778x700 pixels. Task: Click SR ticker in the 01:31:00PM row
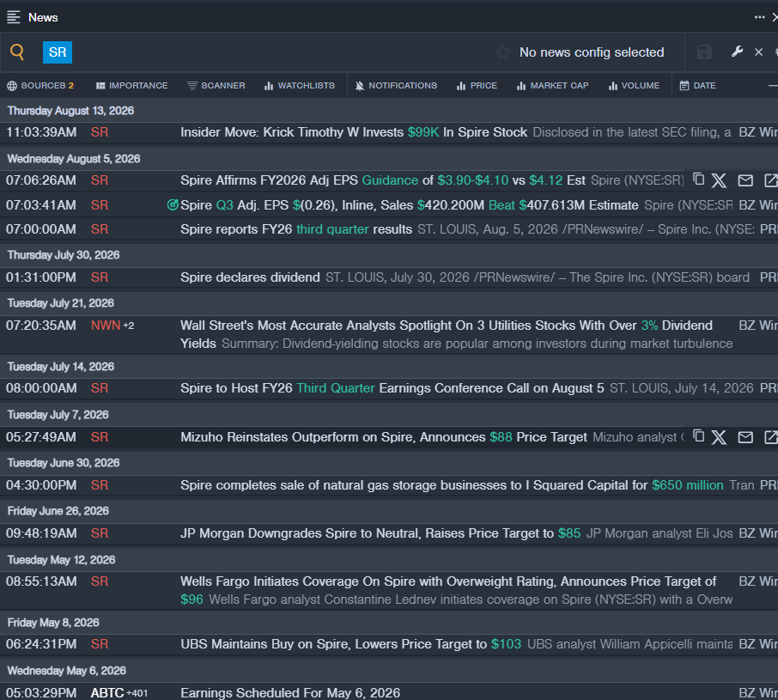[x=100, y=277]
